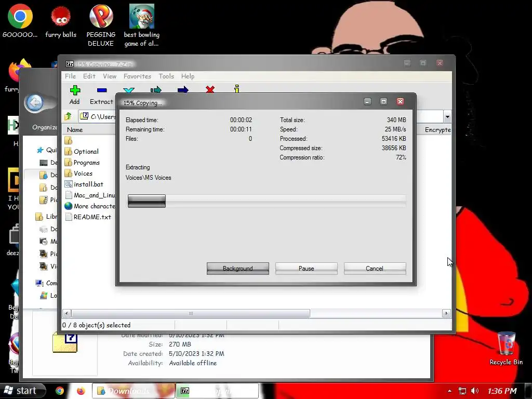Open the Tools menu
The height and width of the screenshot is (399, 532).
pyautogui.click(x=166, y=76)
